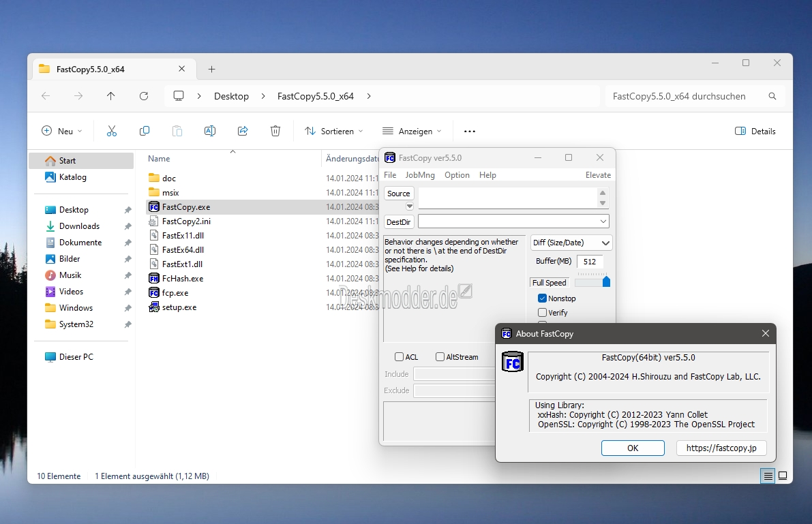The height and width of the screenshot is (524, 812).
Task: Open the Help menu in FastCopy
Action: tap(488, 175)
